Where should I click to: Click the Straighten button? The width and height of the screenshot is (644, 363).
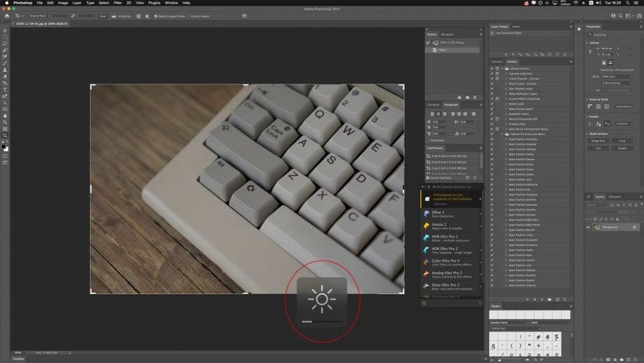coord(121,16)
